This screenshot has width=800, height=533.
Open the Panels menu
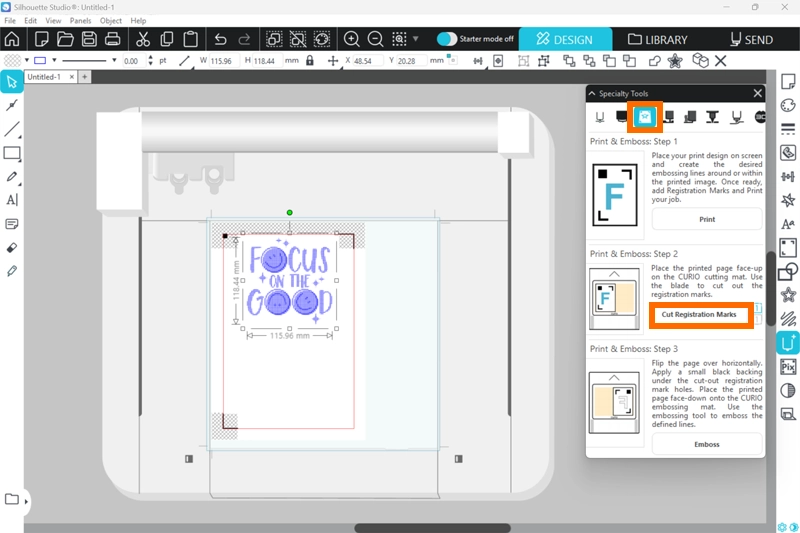[x=81, y=20]
